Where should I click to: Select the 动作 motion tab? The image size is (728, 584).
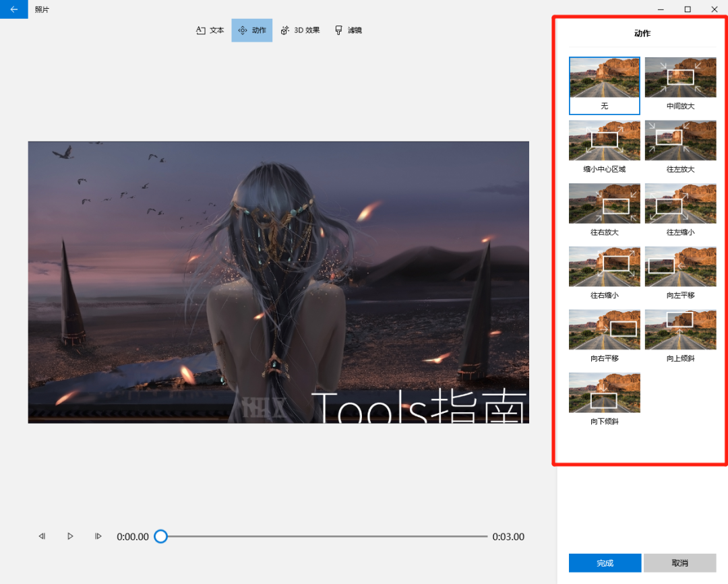pyautogui.click(x=252, y=30)
